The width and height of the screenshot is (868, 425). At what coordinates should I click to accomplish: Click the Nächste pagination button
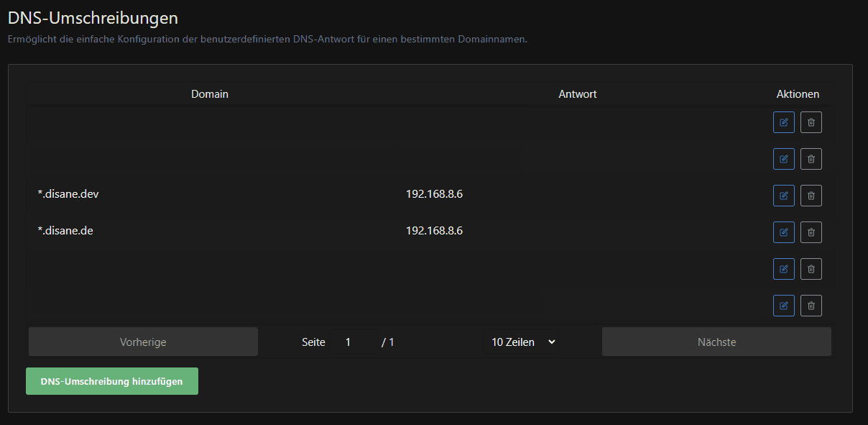(716, 342)
